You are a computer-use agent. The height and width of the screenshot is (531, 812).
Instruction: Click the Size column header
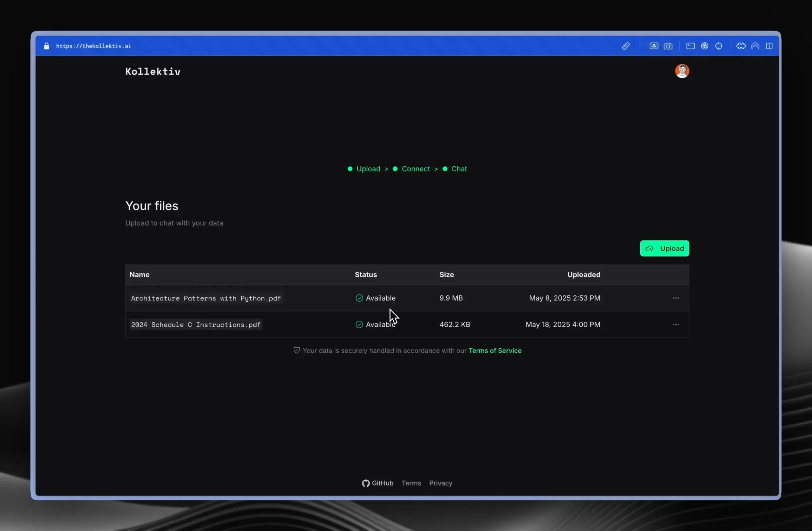(446, 275)
